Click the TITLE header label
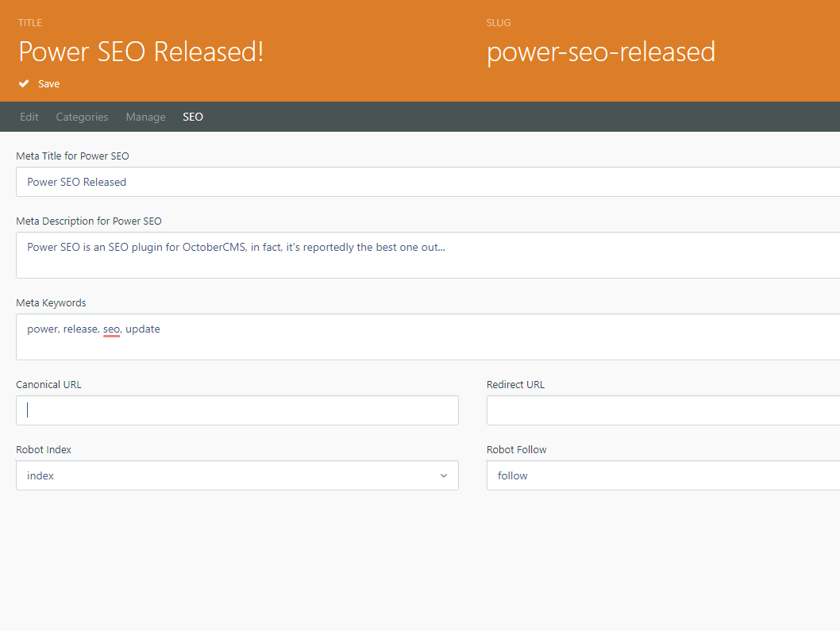 (30, 22)
